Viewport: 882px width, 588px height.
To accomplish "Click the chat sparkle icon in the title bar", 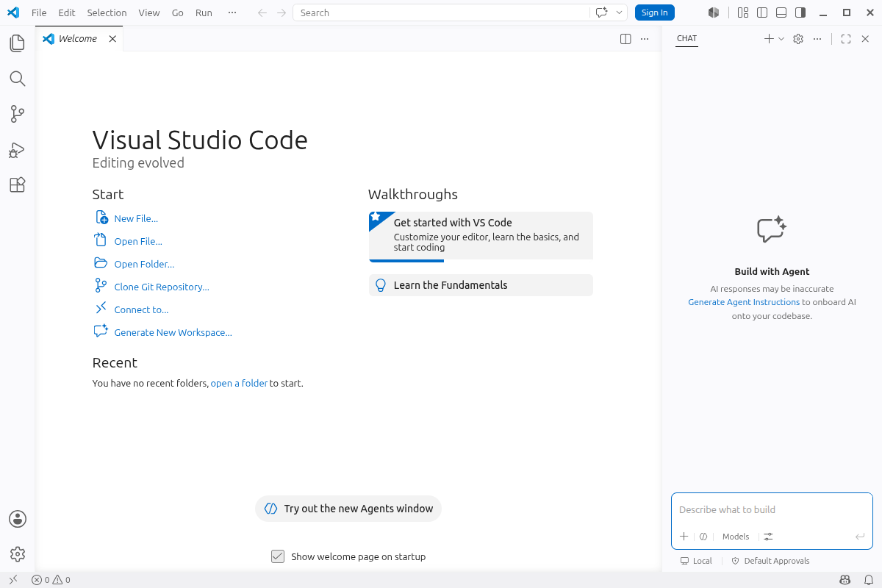I will (x=602, y=12).
